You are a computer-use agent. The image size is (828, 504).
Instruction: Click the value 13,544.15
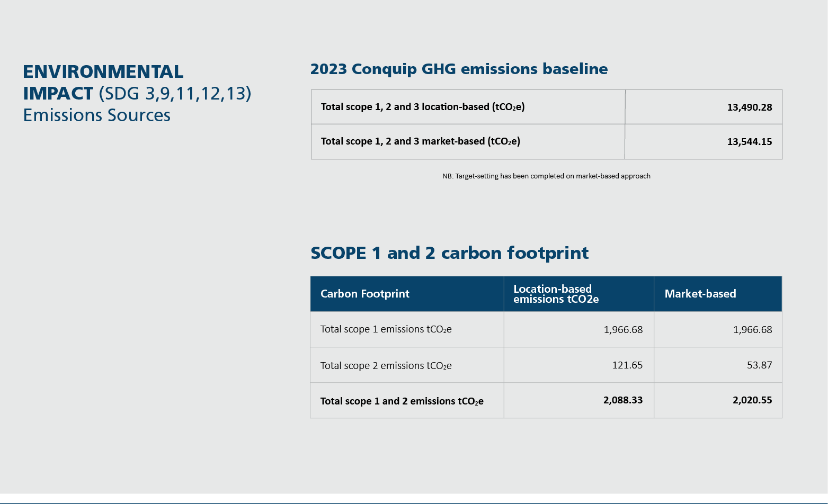[x=750, y=142]
